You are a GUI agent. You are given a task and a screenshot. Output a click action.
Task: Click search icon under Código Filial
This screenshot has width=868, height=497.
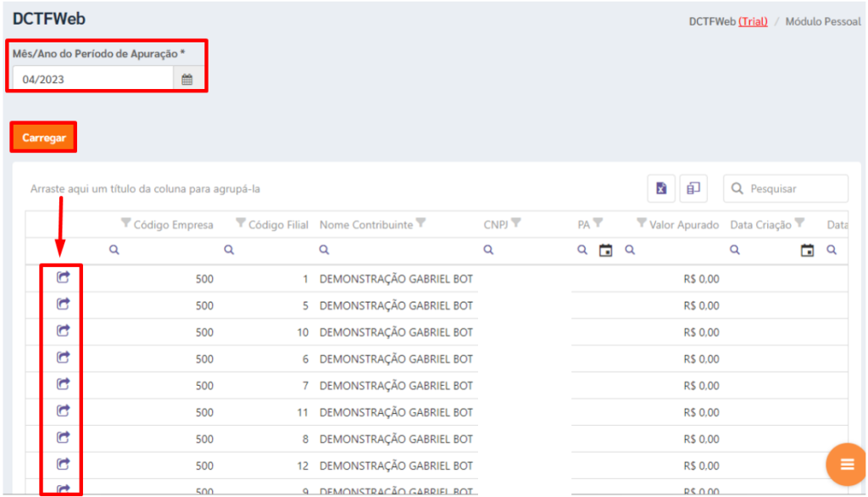coord(229,250)
